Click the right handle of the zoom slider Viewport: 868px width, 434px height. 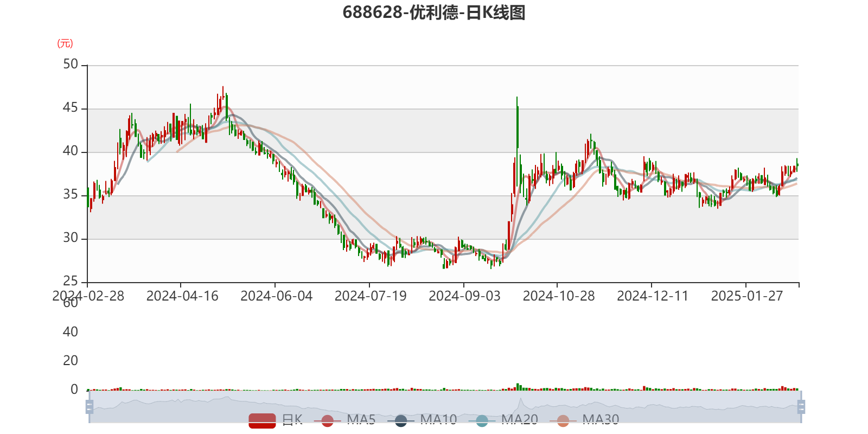tap(801, 406)
